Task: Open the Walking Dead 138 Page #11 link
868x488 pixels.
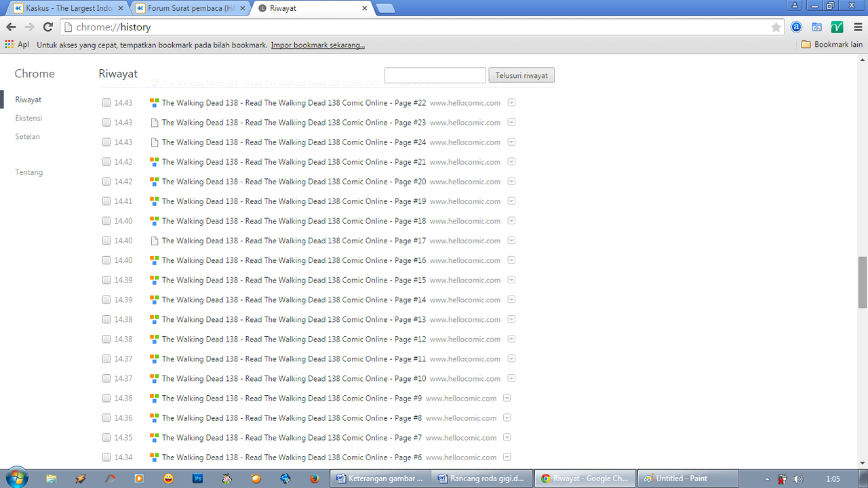Action: tap(294, 359)
